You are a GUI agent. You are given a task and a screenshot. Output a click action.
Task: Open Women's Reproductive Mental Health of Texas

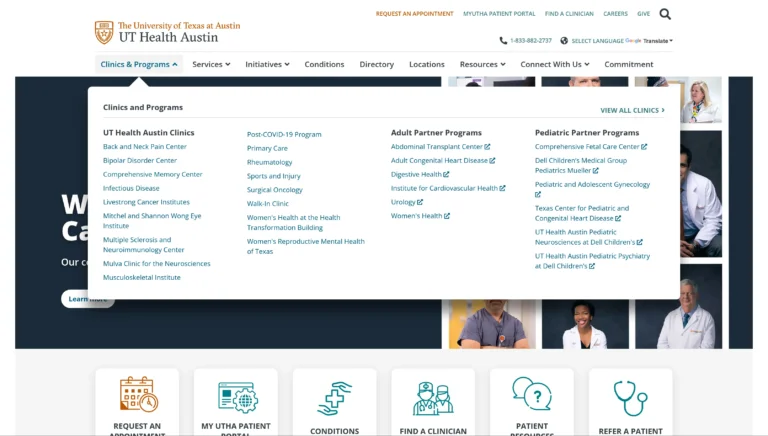point(306,246)
